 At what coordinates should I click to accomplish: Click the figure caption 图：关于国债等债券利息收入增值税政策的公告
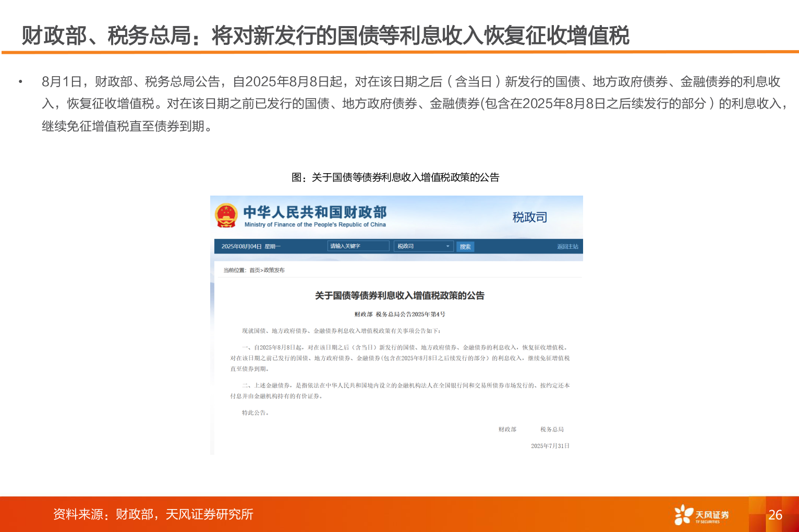coord(395,177)
